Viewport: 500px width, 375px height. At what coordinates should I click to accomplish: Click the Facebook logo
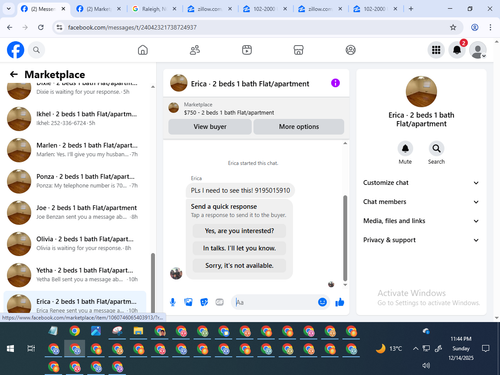click(x=15, y=50)
